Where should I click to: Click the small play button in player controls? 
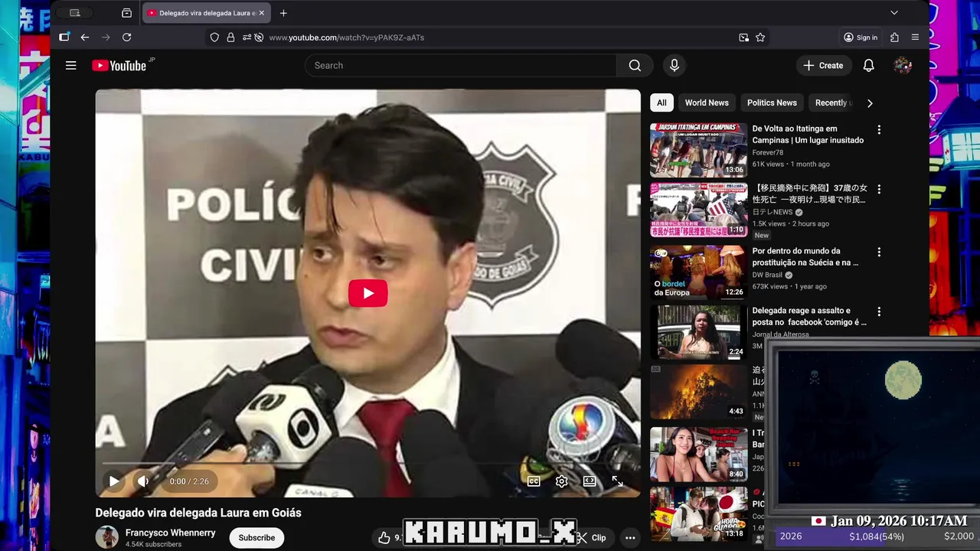tap(114, 481)
